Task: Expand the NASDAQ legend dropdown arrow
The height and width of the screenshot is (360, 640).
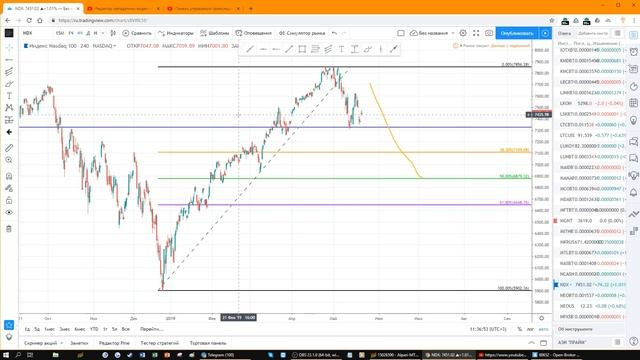Action: click(115, 46)
